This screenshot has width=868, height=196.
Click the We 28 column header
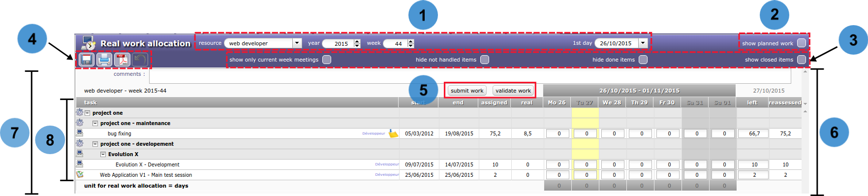pos(613,102)
